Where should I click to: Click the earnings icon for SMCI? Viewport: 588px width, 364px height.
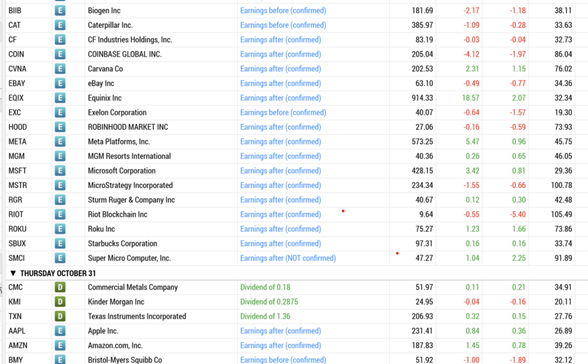(x=60, y=258)
